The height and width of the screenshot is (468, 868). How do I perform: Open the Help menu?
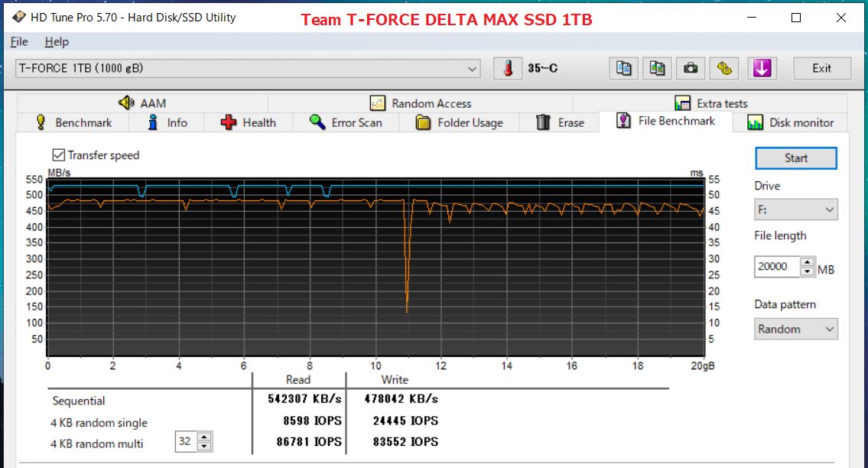[57, 41]
